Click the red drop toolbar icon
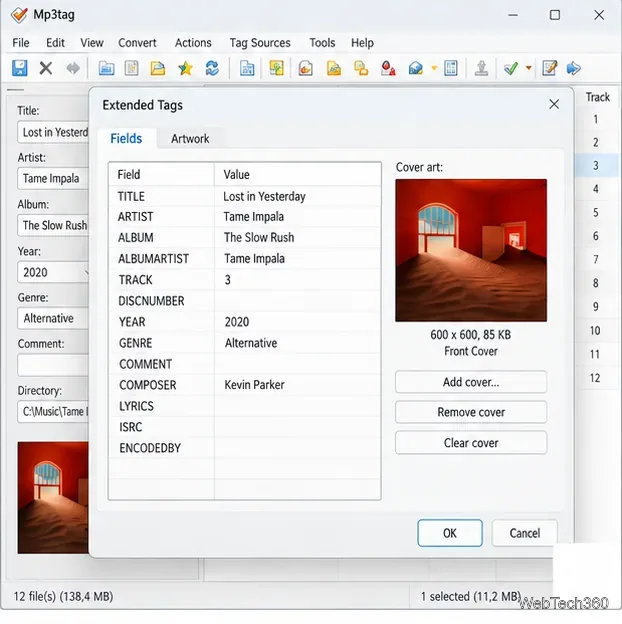 click(x=388, y=68)
